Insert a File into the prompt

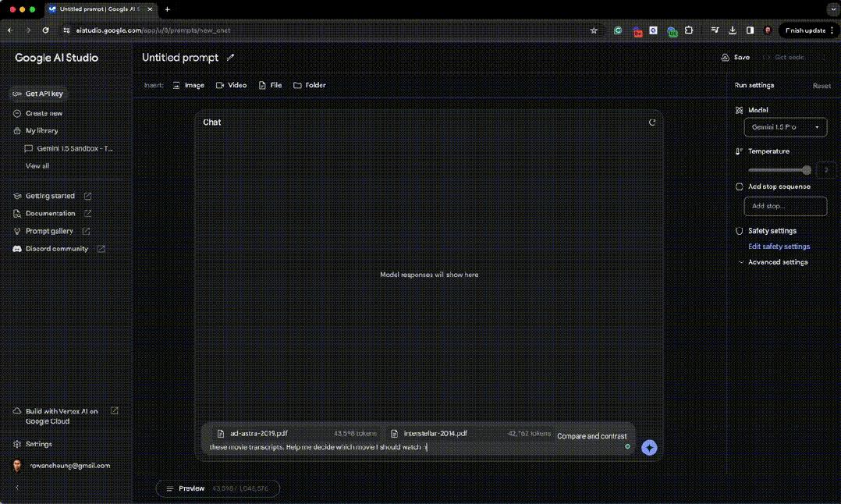270,85
